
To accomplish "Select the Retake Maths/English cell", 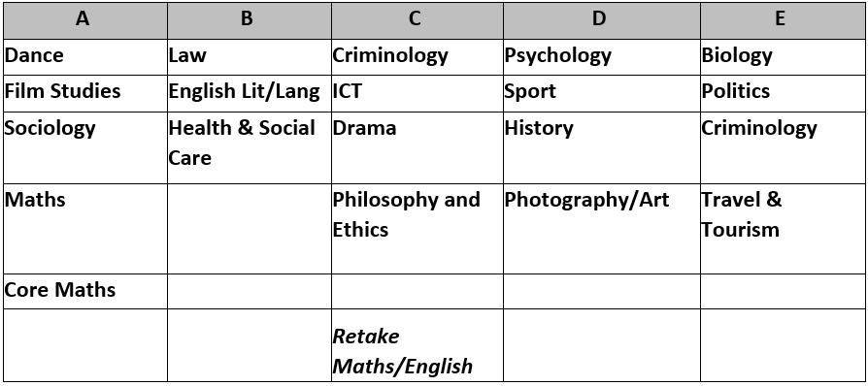I will (x=417, y=345).
